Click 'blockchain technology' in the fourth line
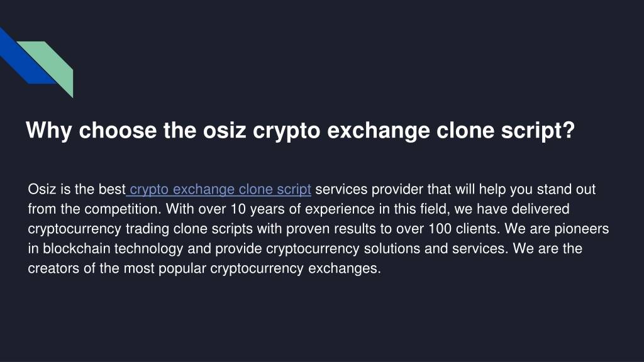Image resolution: width=644 pixels, height=362 pixels. [x=113, y=249]
